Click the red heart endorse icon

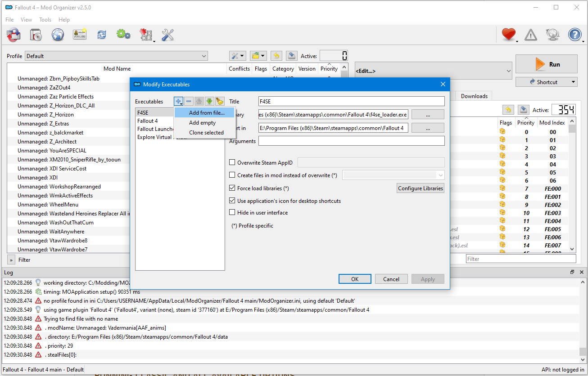(x=508, y=35)
